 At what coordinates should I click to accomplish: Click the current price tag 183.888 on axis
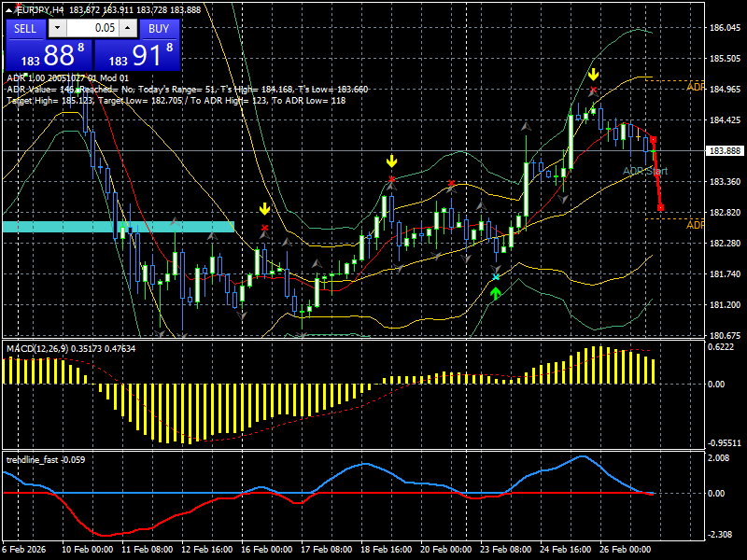point(726,151)
